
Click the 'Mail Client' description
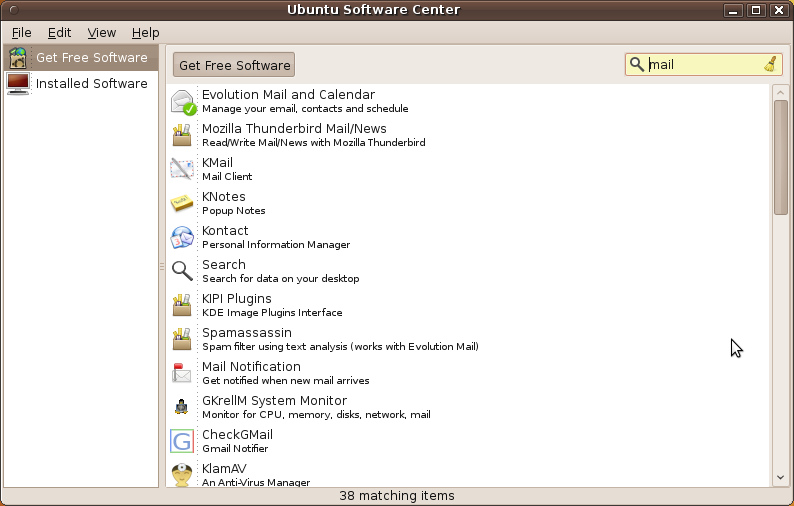tap(227, 177)
